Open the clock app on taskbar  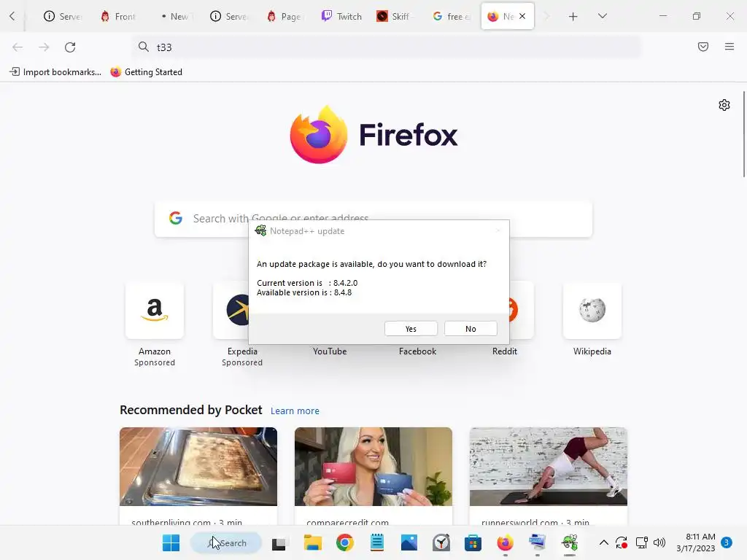tap(441, 542)
